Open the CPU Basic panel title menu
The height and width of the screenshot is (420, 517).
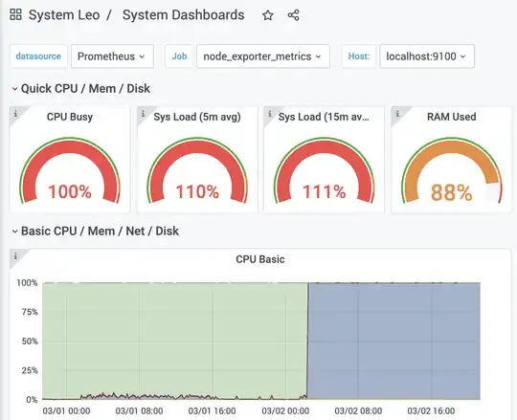pos(260,259)
